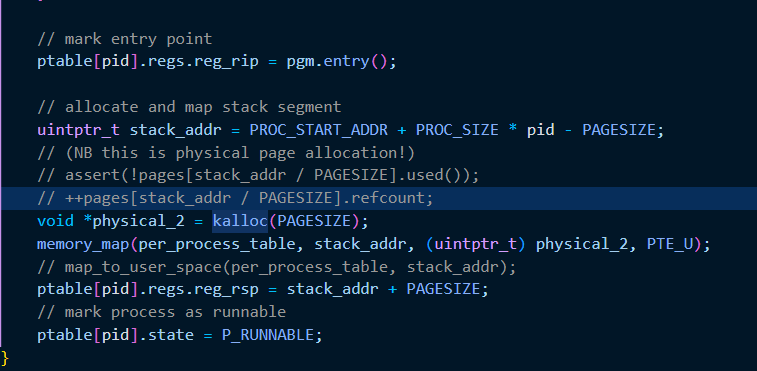The height and width of the screenshot is (371, 757).
Task: Click the commented map_to_user_space line
Action: [x=277, y=267]
